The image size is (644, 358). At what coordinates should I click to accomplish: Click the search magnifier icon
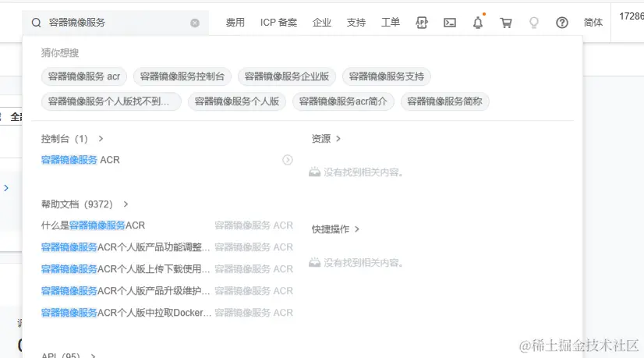click(x=36, y=23)
